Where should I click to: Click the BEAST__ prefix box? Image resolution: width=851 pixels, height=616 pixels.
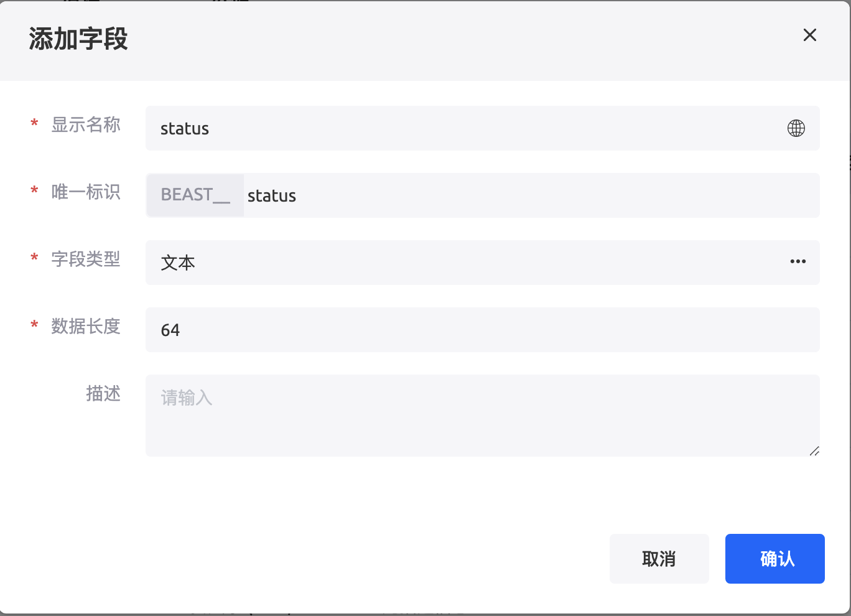coord(195,195)
